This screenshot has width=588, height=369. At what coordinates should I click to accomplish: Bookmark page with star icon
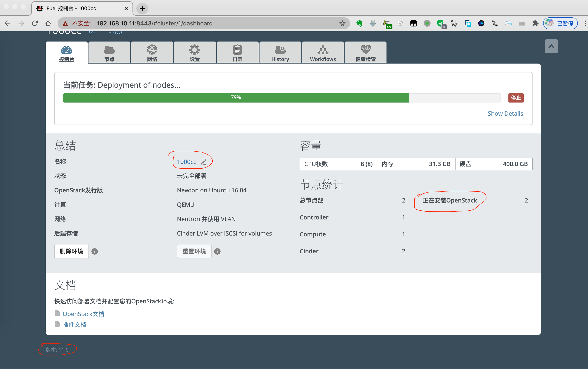342,24
